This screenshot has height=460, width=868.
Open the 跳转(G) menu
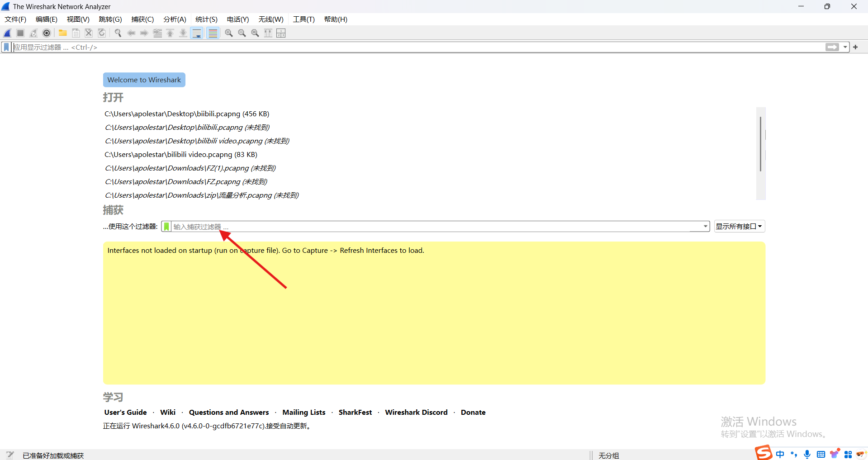pos(110,19)
